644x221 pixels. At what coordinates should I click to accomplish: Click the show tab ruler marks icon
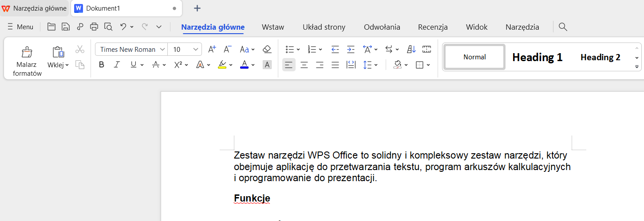coord(427,49)
